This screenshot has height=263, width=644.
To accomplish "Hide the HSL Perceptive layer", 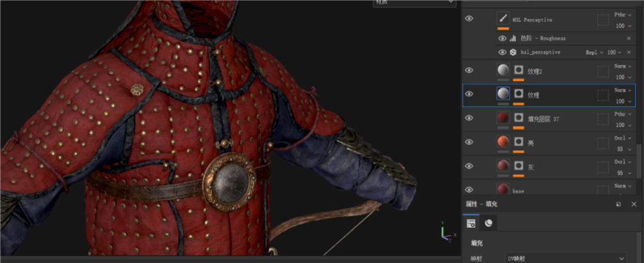I will 469,18.
